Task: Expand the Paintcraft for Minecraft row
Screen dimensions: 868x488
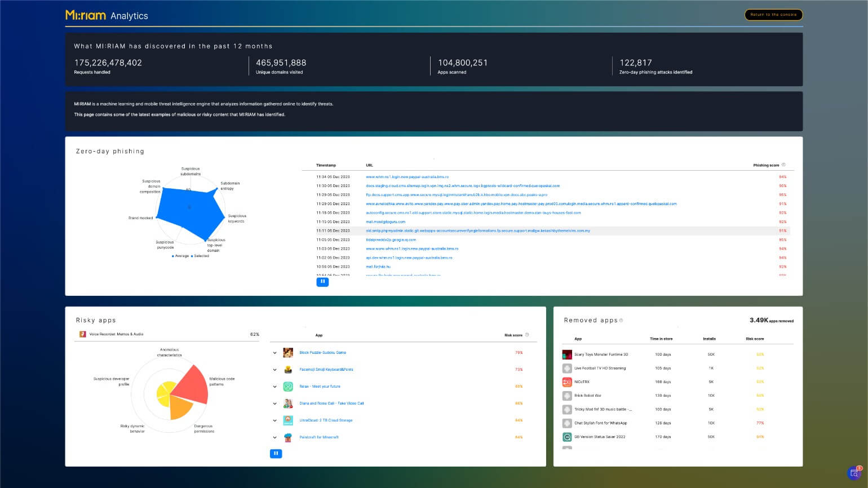Action: (275, 437)
